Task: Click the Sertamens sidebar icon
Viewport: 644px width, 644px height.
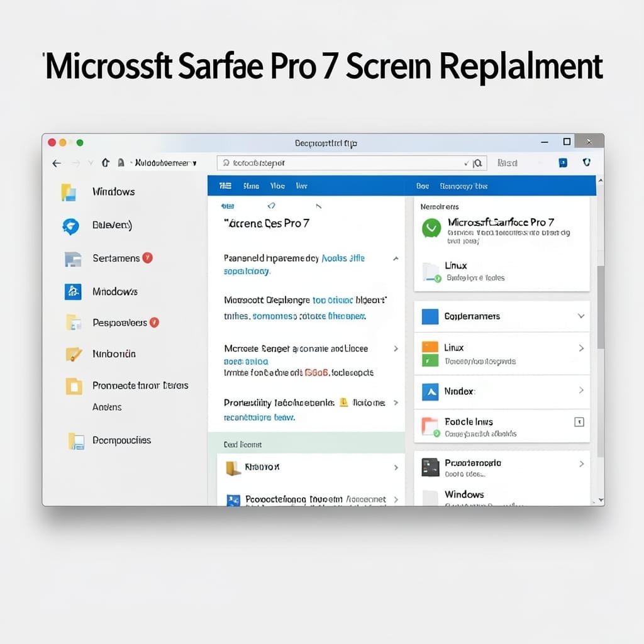Action: tap(73, 259)
